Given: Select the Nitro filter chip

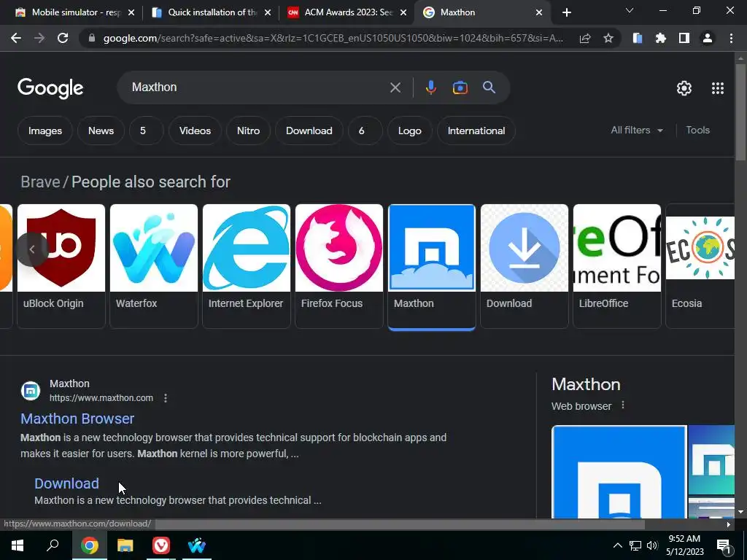Looking at the screenshot, I should (248, 131).
